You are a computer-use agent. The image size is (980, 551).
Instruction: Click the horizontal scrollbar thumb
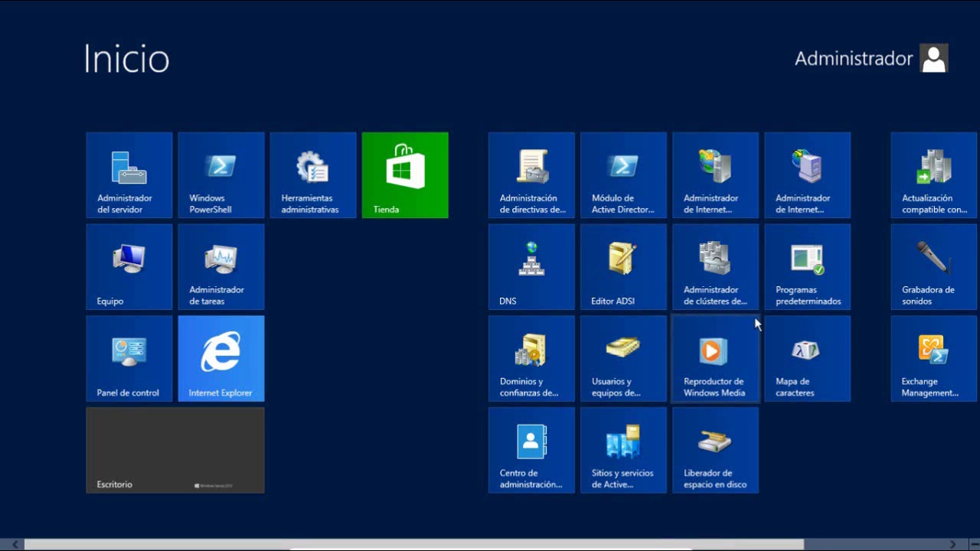pos(414,544)
